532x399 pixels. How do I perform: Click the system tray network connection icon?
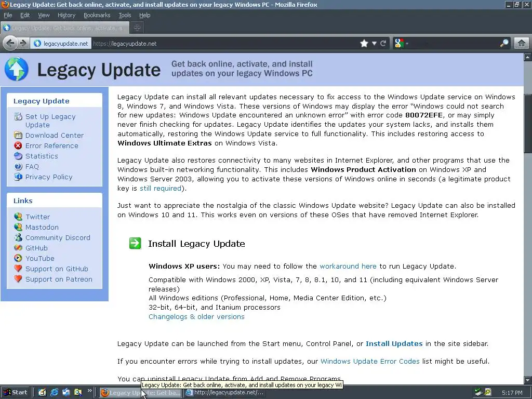coord(478,392)
